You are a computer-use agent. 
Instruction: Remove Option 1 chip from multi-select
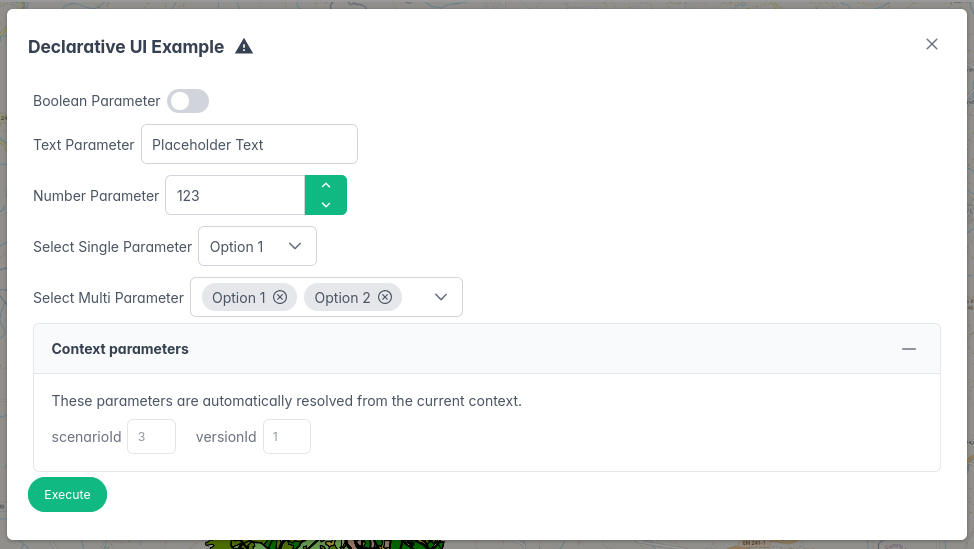pyautogui.click(x=280, y=298)
